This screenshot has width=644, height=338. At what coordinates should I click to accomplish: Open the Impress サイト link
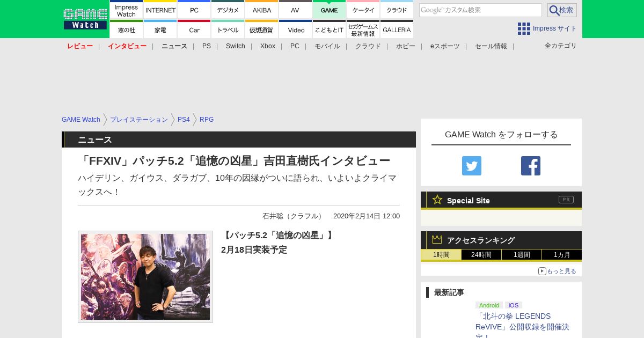tap(555, 28)
